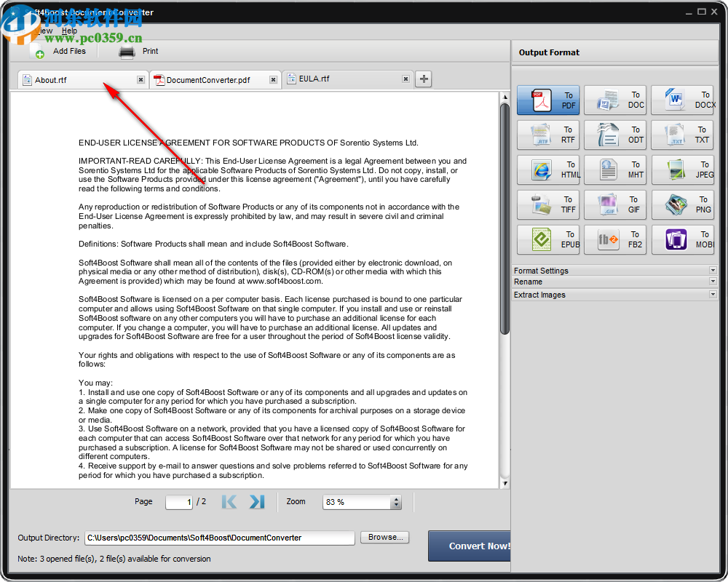Click Browse to change output directory

click(384, 537)
